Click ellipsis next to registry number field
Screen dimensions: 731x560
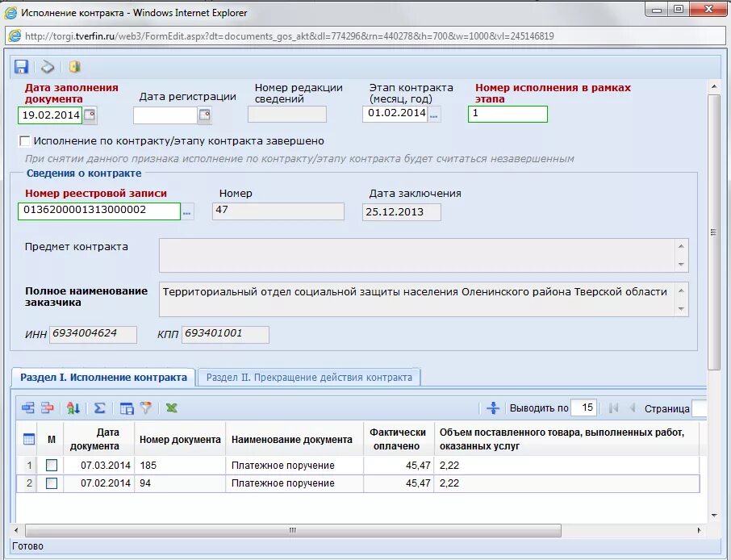(x=187, y=211)
